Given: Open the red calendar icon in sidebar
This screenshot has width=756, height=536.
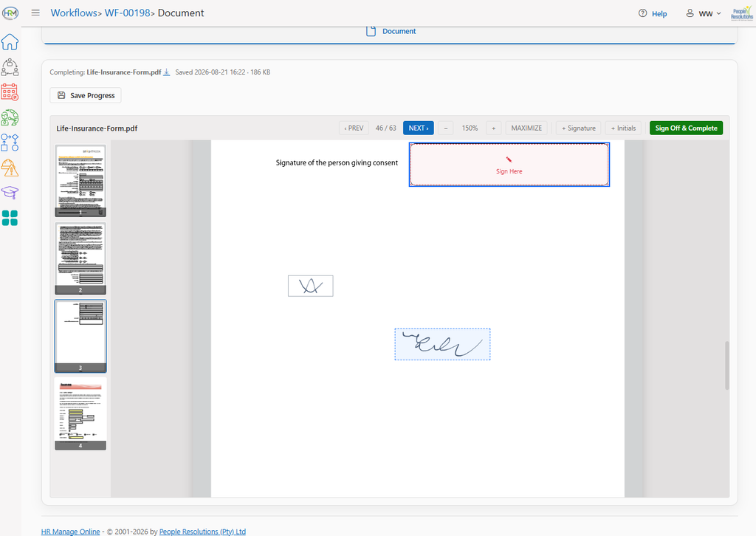Looking at the screenshot, I should [x=10, y=92].
